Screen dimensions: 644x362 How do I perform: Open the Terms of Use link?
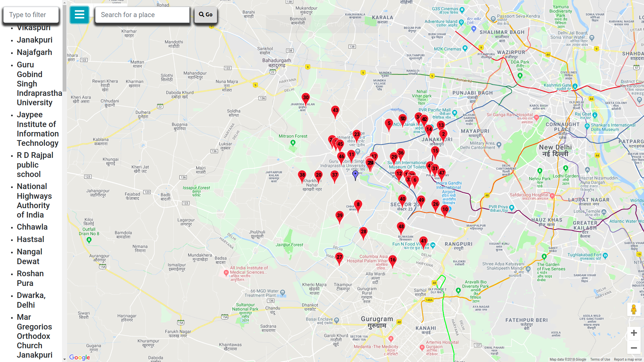(600, 359)
